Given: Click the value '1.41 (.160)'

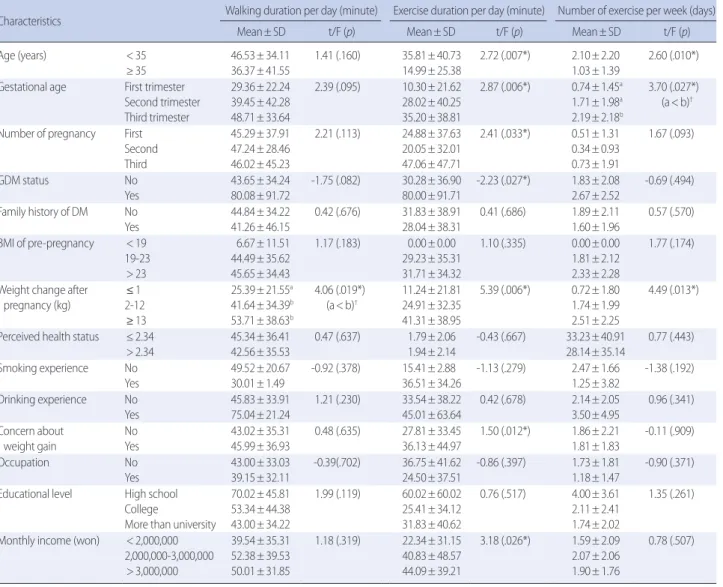Looking at the screenshot, I should pyautogui.click(x=338, y=56).
